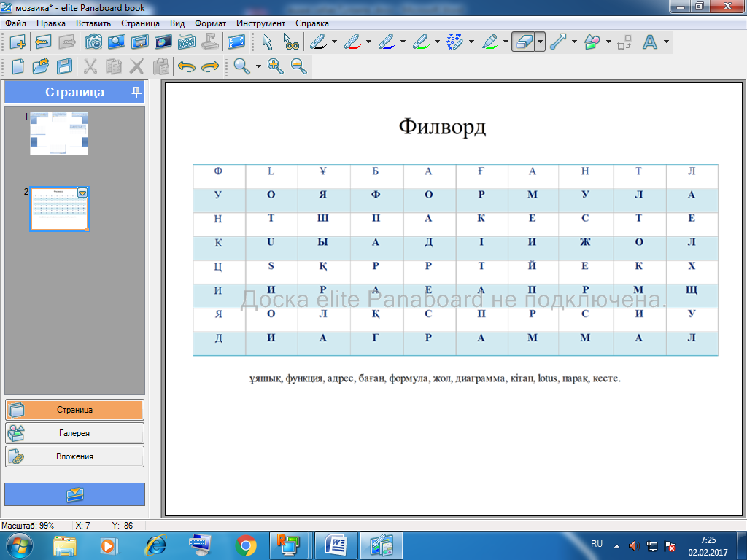
Task: Open Word from the taskbar
Action: click(x=336, y=545)
